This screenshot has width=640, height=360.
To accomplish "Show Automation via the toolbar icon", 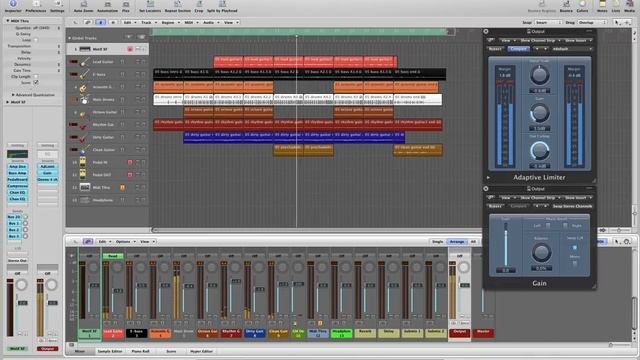I will [107, 6].
